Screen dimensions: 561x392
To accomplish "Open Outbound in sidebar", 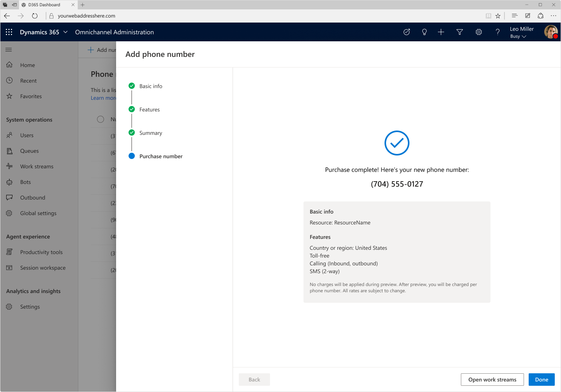I will (x=39, y=198).
